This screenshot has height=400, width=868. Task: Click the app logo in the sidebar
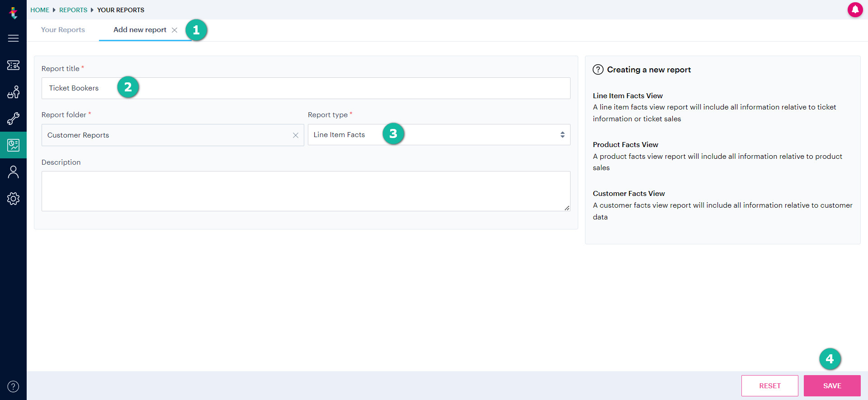pyautogui.click(x=14, y=13)
